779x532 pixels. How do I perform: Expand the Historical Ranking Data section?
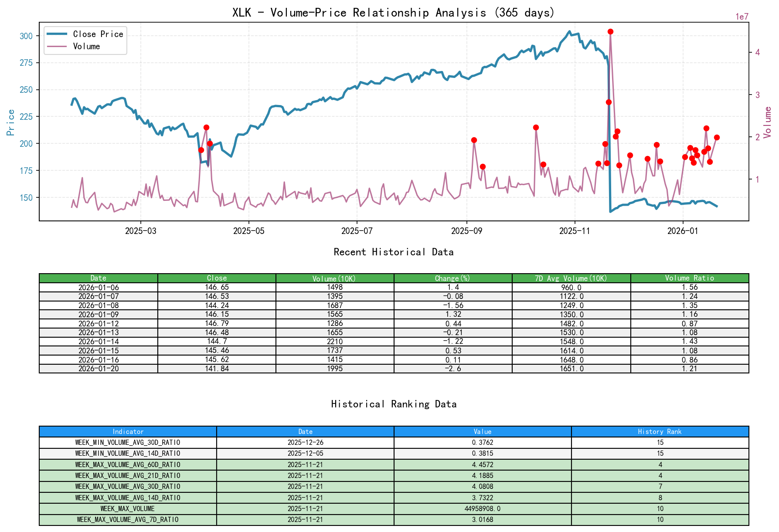[x=394, y=404]
